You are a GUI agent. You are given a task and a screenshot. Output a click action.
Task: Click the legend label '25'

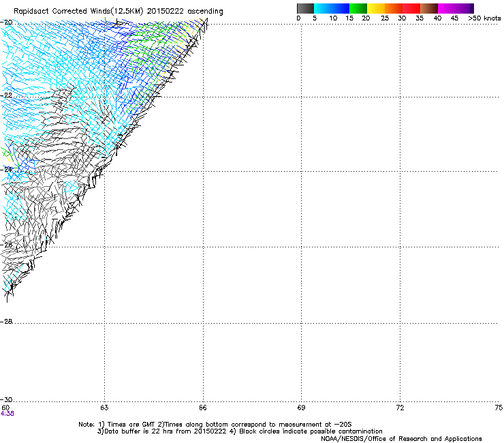[x=385, y=18]
